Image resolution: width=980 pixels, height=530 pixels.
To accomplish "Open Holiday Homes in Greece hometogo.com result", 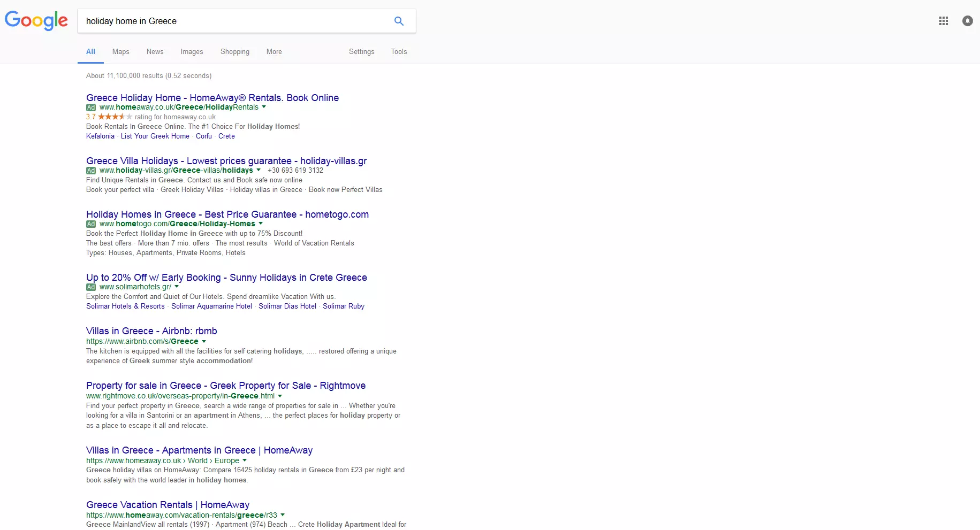I will click(227, 214).
